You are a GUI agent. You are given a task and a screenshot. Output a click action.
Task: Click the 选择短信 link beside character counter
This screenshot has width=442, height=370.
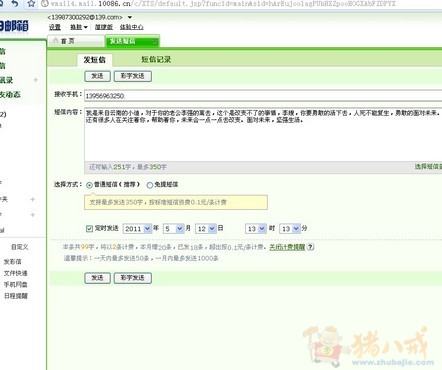428,166
